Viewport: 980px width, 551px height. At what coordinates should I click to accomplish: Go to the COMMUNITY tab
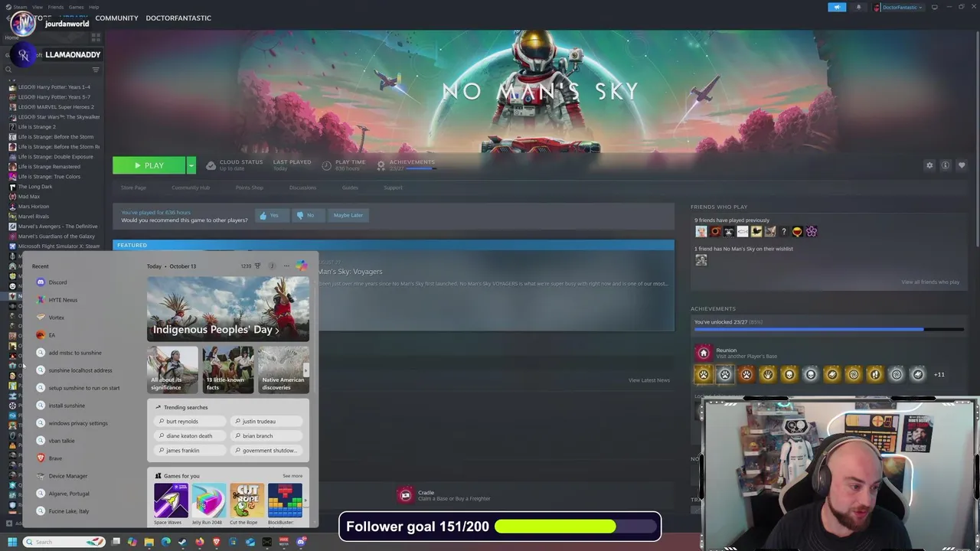pyautogui.click(x=116, y=18)
